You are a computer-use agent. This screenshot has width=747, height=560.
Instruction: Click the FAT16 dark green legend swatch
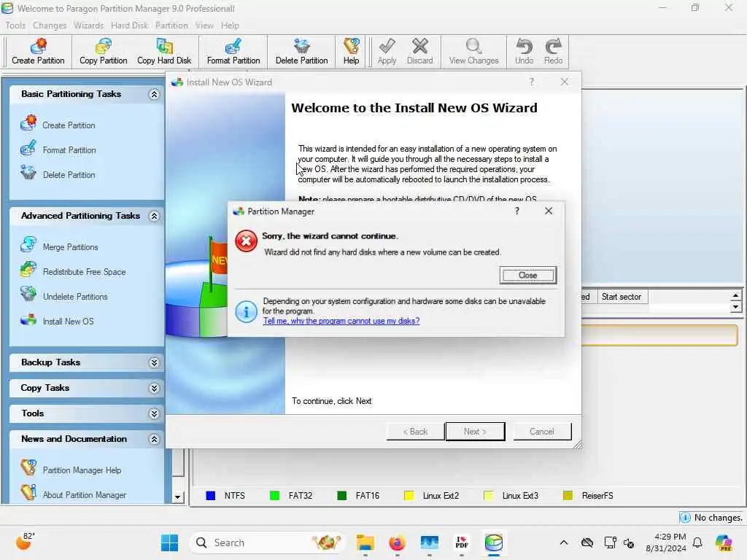341,496
